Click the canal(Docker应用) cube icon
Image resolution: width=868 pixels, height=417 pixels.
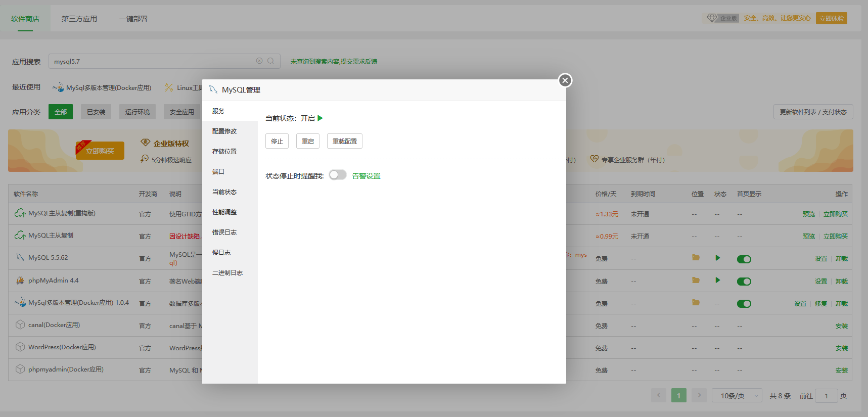tap(20, 325)
